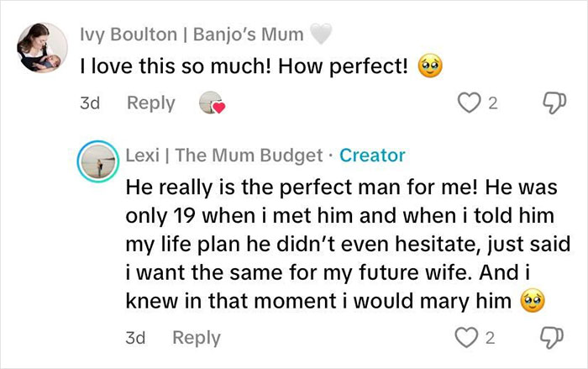Click the pleading emoji after "How perfect!"
The image size is (588, 369).
point(431,66)
